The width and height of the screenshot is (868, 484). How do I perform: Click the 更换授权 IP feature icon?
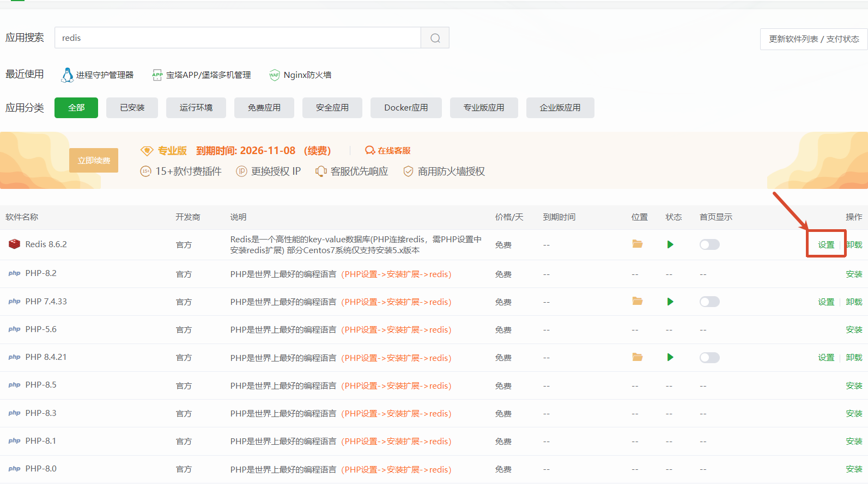pos(241,171)
